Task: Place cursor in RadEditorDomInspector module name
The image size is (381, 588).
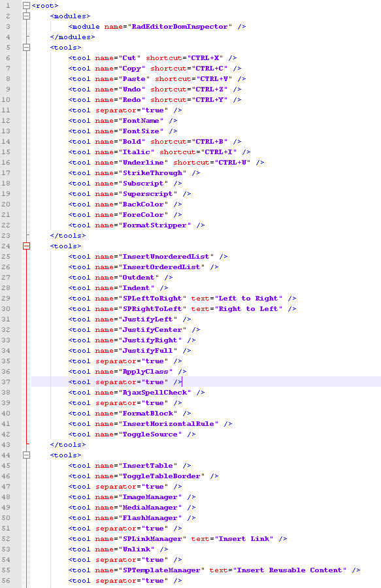Action: (180, 27)
